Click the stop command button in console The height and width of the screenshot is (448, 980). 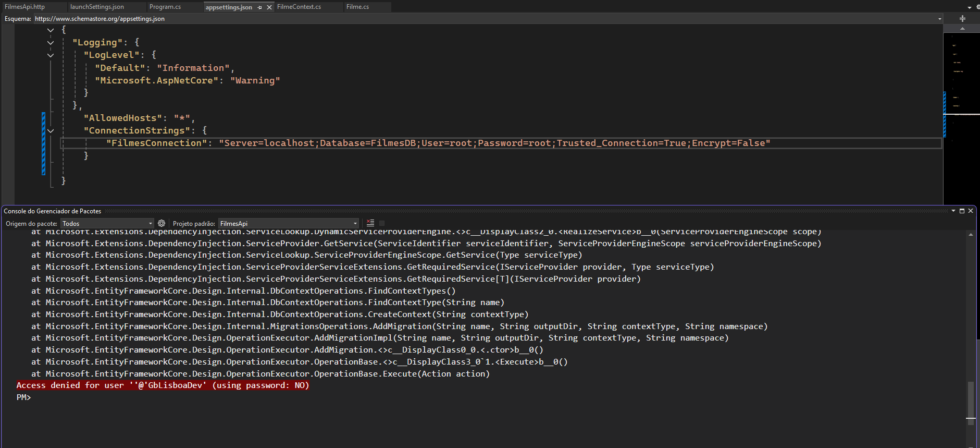click(382, 223)
